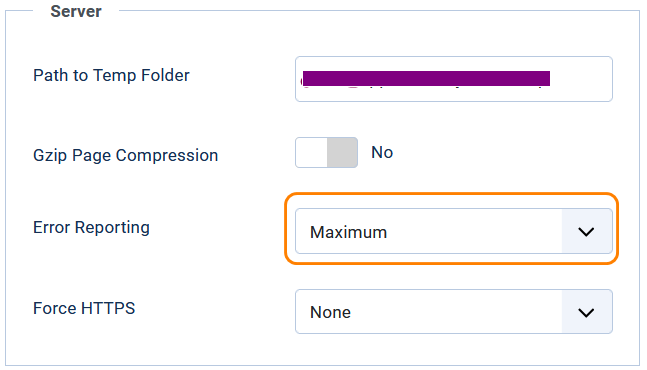This screenshot has width=647, height=370.
Task: Toggle the Gzip Page Compression switch
Action: [x=326, y=153]
